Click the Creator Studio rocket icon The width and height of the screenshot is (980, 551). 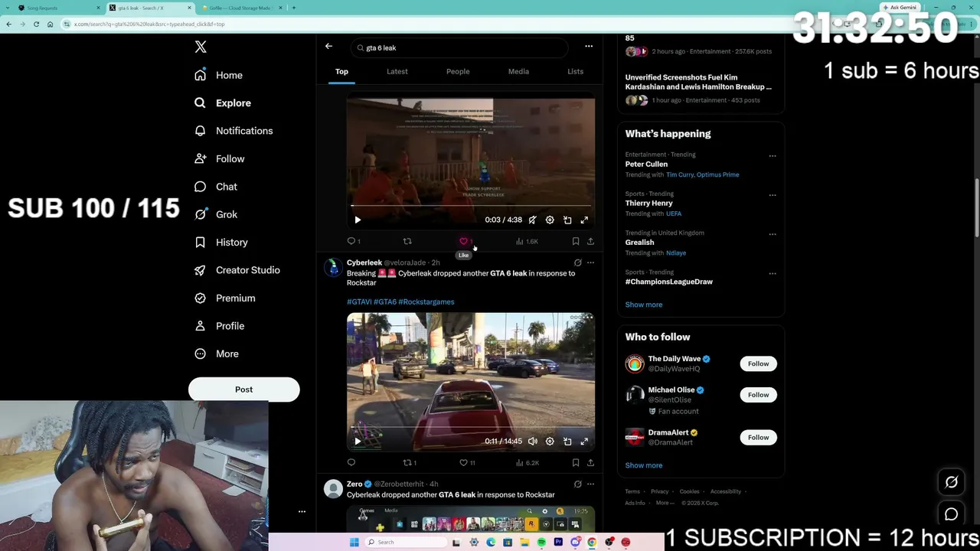click(x=200, y=270)
